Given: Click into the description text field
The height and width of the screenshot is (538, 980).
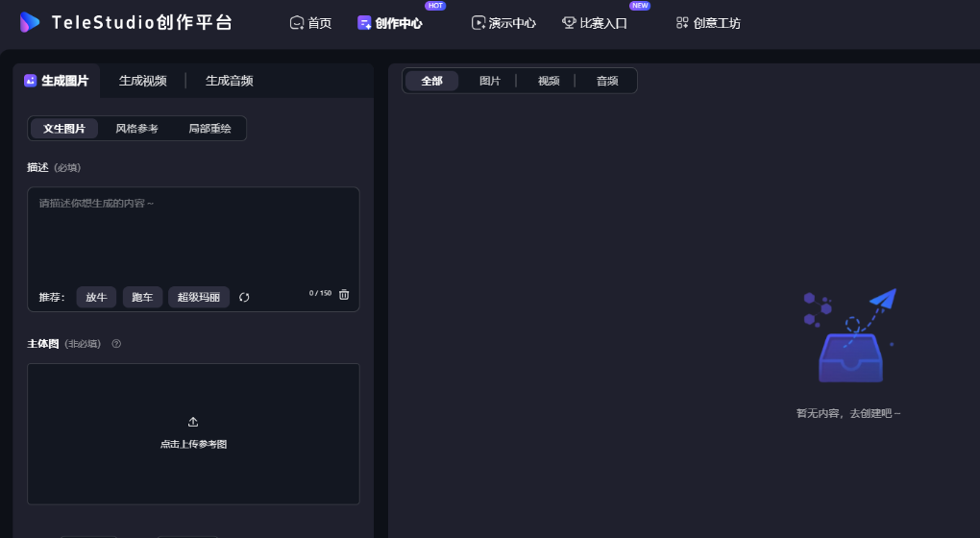Looking at the screenshot, I should click(x=192, y=235).
